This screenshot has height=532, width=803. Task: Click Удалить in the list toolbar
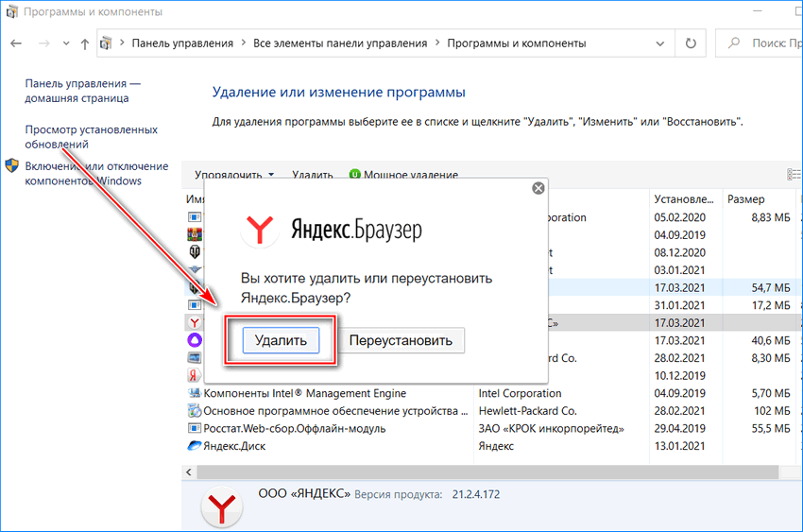click(x=313, y=175)
